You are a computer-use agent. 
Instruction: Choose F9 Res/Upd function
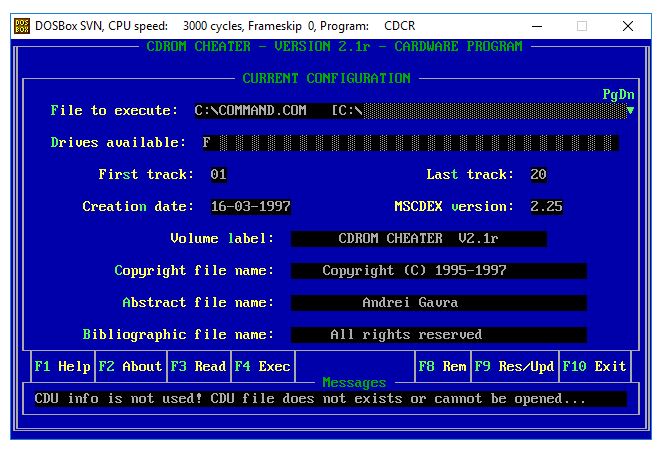pyautogui.click(x=514, y=367)
